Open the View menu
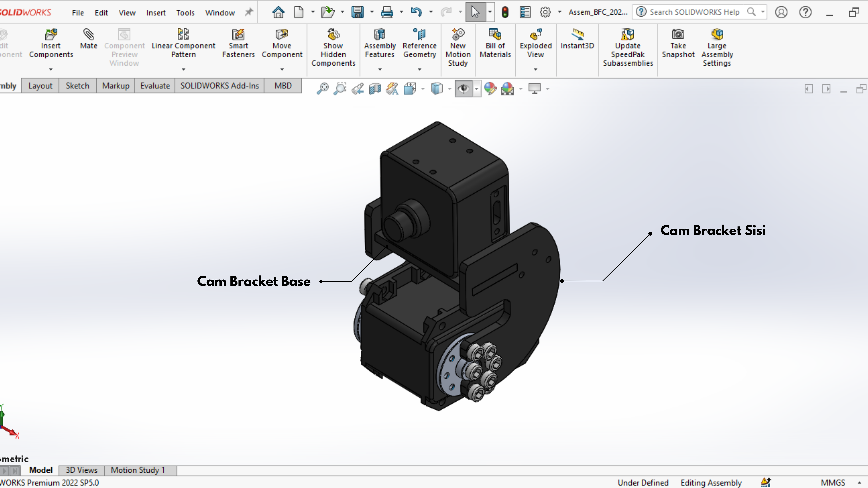Viewport: 868px width, 488px height. point(127,13)
